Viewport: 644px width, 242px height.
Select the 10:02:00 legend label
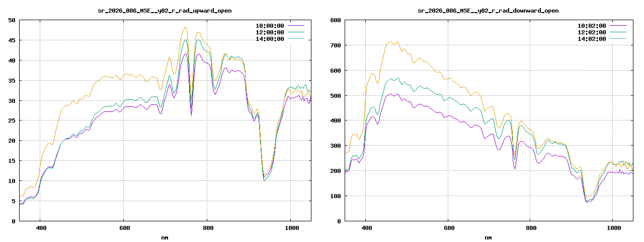click(x=591, y=26)
